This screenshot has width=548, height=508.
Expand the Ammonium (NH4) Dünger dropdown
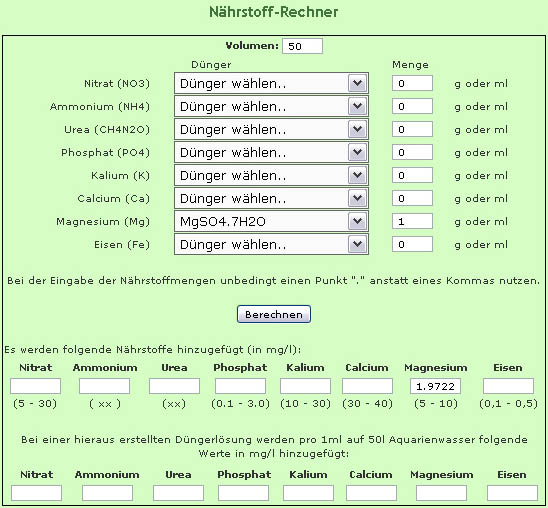pos(271,106)
